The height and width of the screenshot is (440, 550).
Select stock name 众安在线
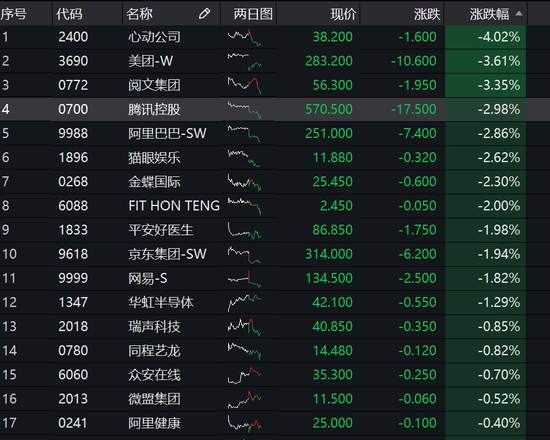click(x=154, y=375)
